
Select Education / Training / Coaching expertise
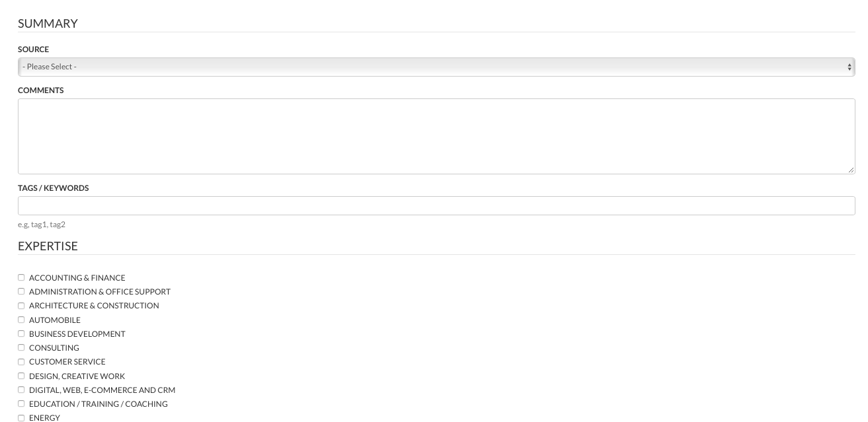coord(21,404)
